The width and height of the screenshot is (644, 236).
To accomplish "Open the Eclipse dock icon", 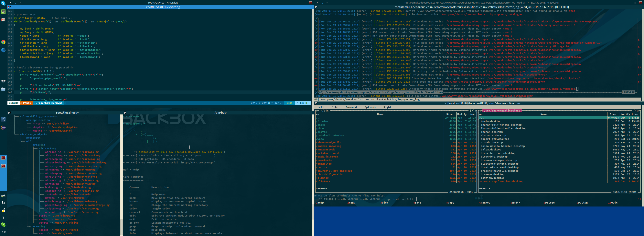I will (3, 127).
